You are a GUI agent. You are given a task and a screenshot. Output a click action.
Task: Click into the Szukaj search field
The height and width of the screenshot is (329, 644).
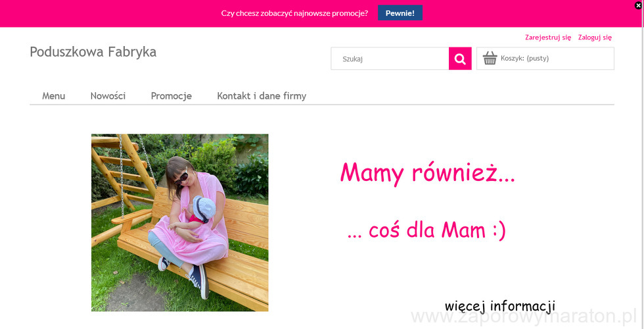pos(390,59)
